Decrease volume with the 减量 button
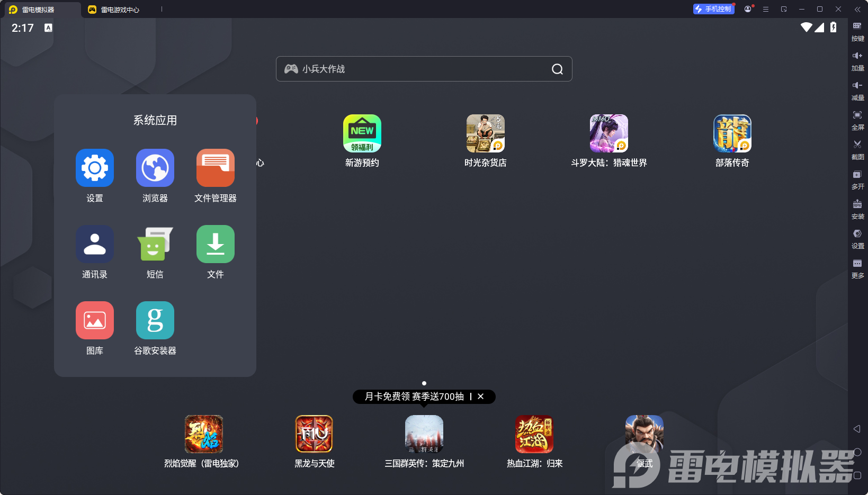This screenshot has height=495, width=868. click(x=857, y=91)
